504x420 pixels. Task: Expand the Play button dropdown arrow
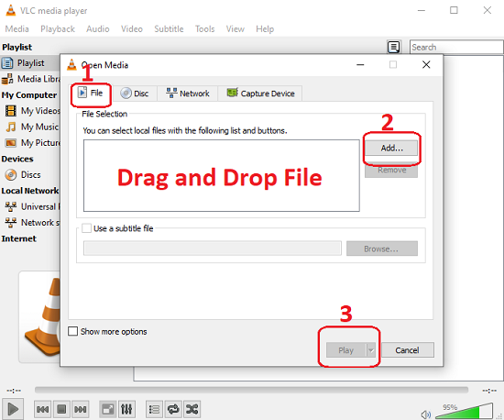click(x=371, y=350)
